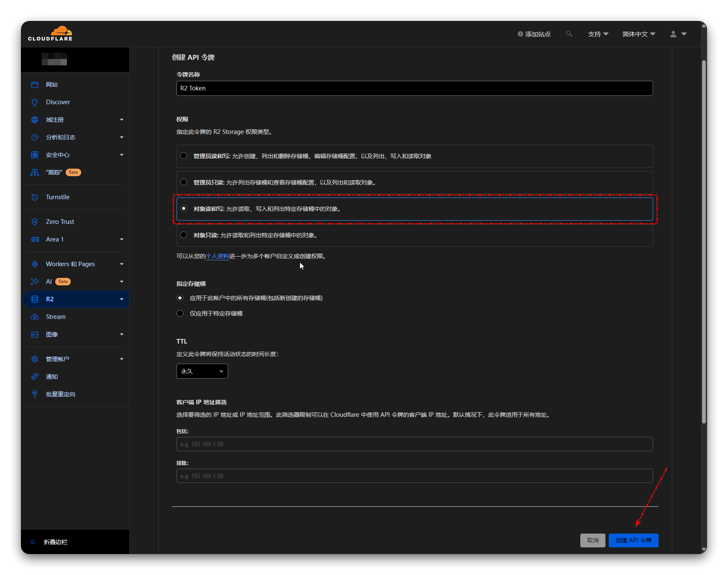The width and height of the screenshot is (728, 575).
Task: Click the 跟踪 network icon
Action: tap(35, 172)
